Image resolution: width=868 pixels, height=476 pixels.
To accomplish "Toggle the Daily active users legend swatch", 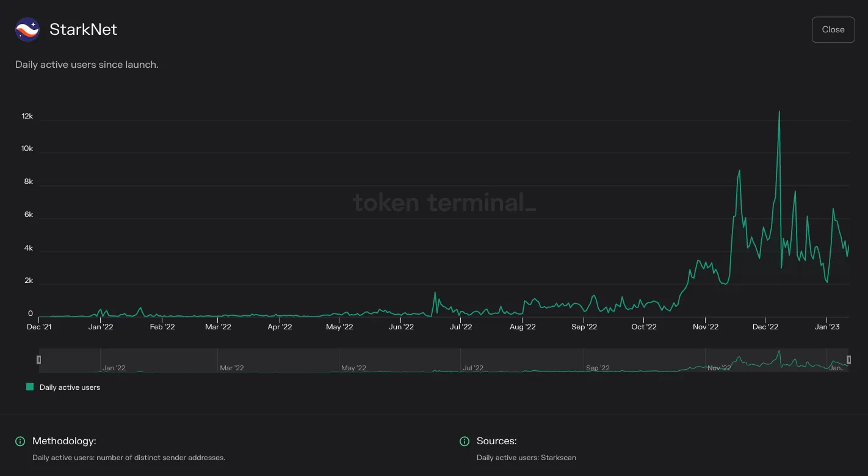I will point(30,387).
